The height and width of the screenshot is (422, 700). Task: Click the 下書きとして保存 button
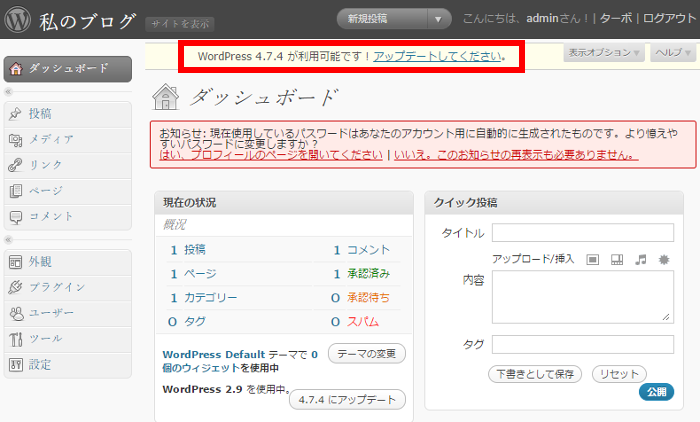pos(535,374)
